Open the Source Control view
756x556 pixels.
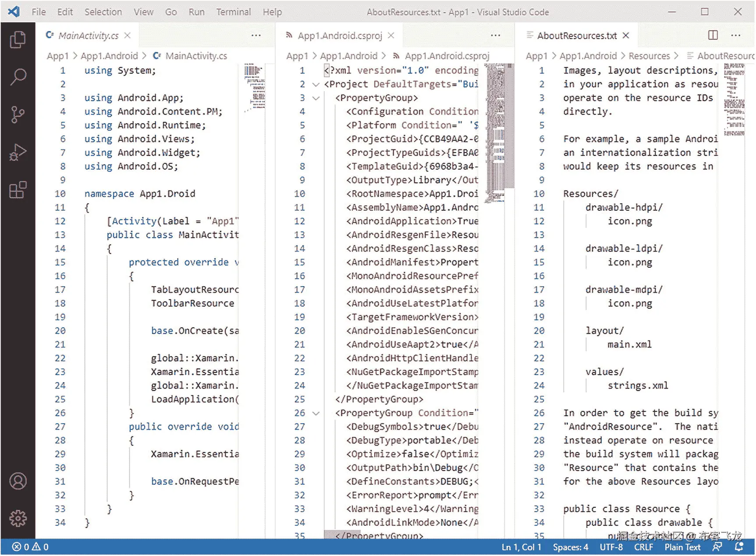[18, 114]
